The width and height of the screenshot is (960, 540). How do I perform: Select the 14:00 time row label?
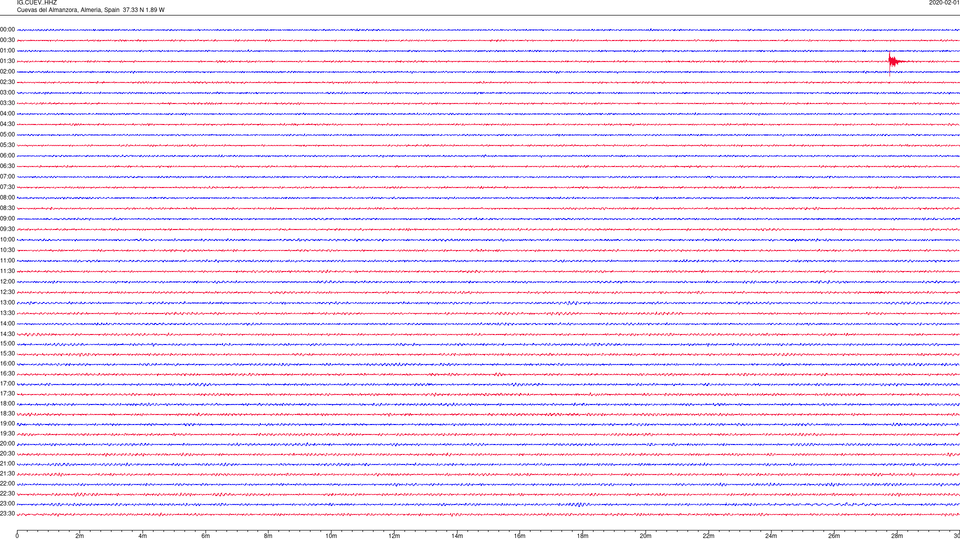click(x=7, y=324)
